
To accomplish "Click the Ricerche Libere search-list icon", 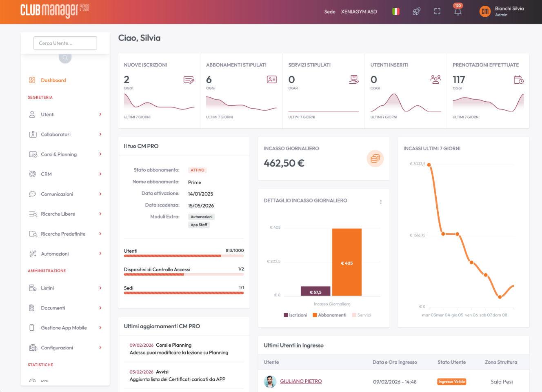I will pyautogui.click(x=33, y=214).
